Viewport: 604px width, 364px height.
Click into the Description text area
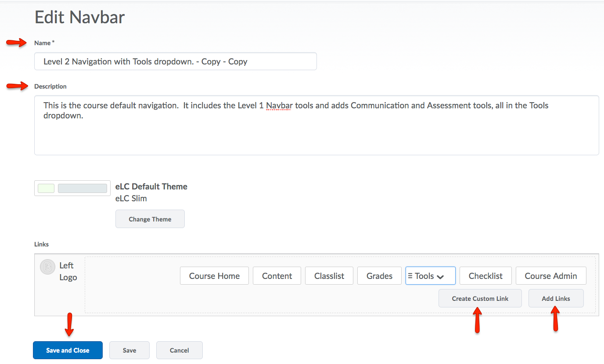click(x=316, y=132)
